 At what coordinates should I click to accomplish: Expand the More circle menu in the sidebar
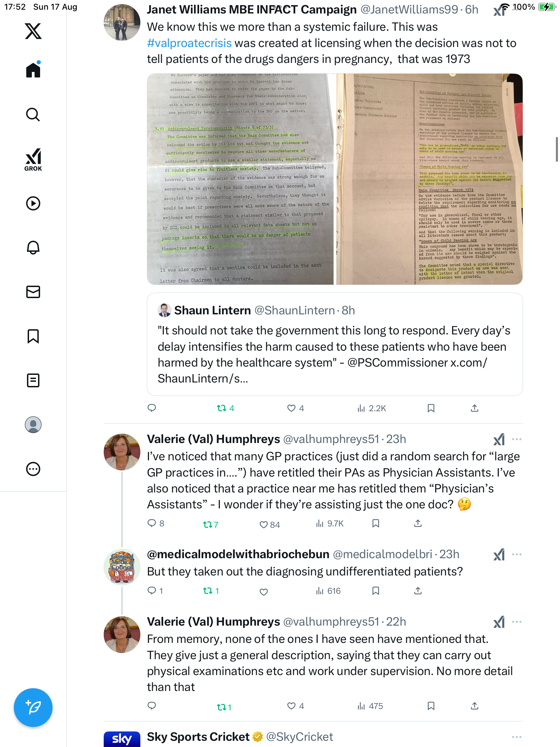(33, 469)
